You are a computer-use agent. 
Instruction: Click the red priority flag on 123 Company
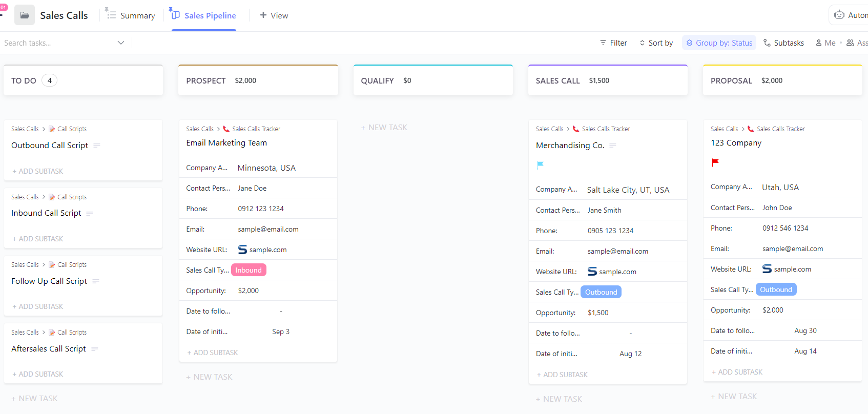click(x=715, y=162)
